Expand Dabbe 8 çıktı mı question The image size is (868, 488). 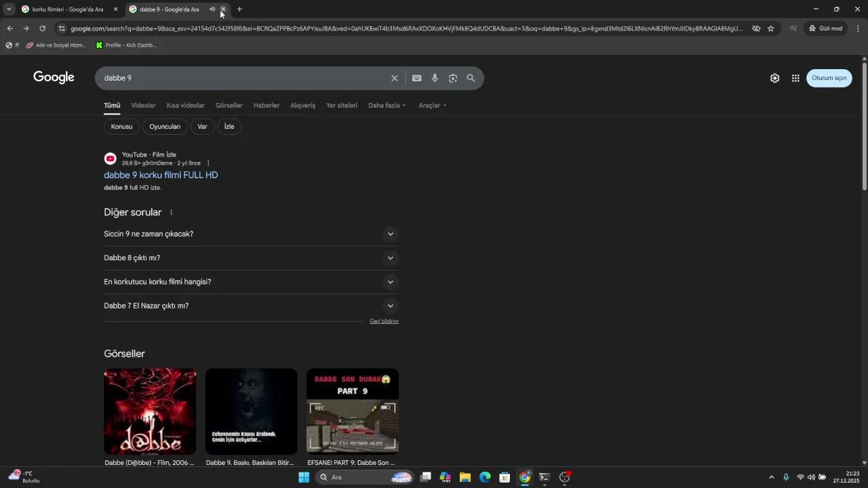251,258
